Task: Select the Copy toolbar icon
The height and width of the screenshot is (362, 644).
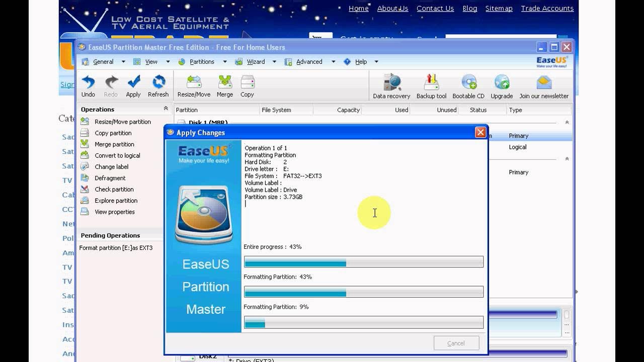Action: [247, 82]
